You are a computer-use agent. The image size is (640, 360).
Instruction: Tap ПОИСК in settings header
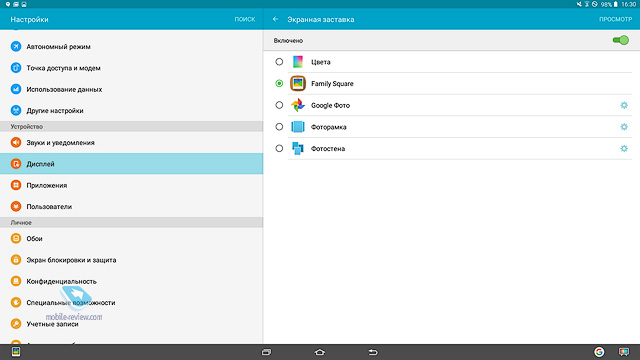click(x=245, y=19)
